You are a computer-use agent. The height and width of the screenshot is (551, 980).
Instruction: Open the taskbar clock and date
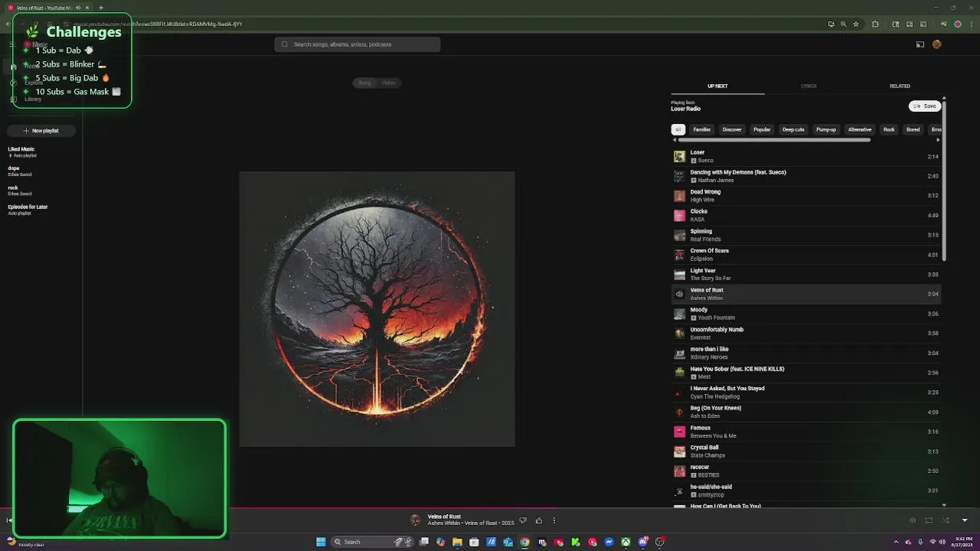[961, 542]
